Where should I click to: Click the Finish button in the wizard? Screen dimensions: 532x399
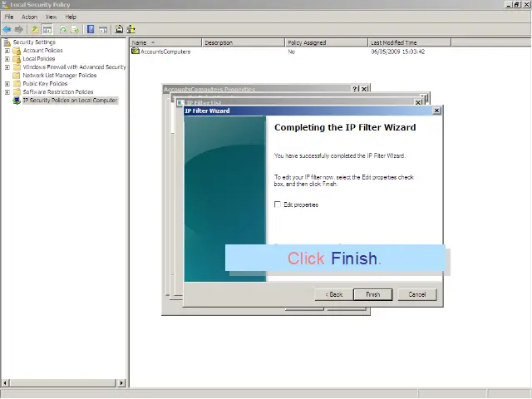pyautogui.click(x=372, y=294)
